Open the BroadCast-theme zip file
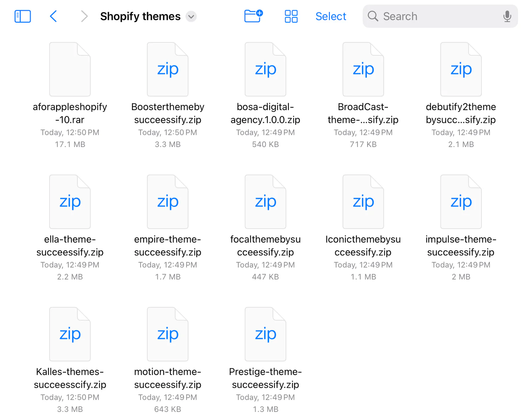 tap(363, 69)
